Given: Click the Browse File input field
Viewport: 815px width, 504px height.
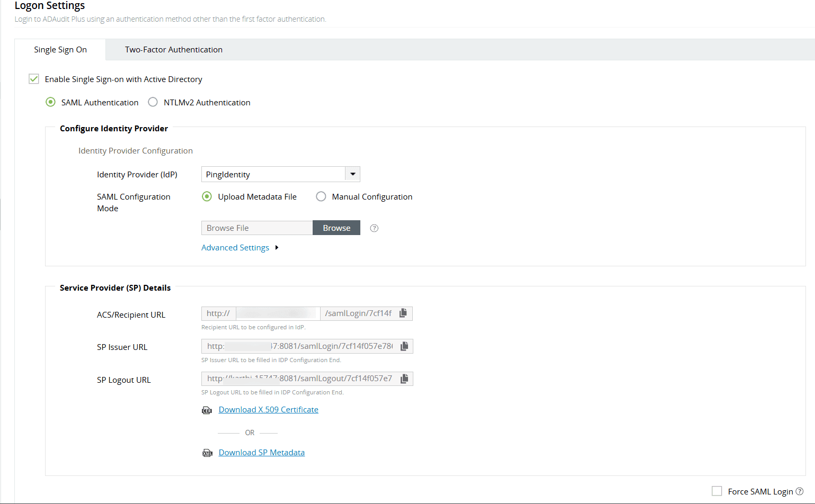Looking at the screenshot, I should pyautogui.click(x=256, y=228).
